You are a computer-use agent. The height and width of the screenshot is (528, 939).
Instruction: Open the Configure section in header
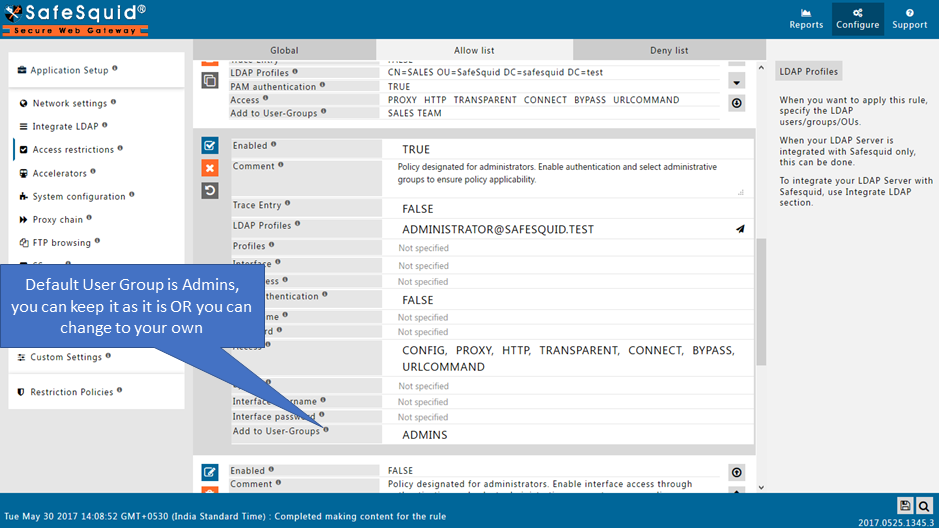pos(858,19)
